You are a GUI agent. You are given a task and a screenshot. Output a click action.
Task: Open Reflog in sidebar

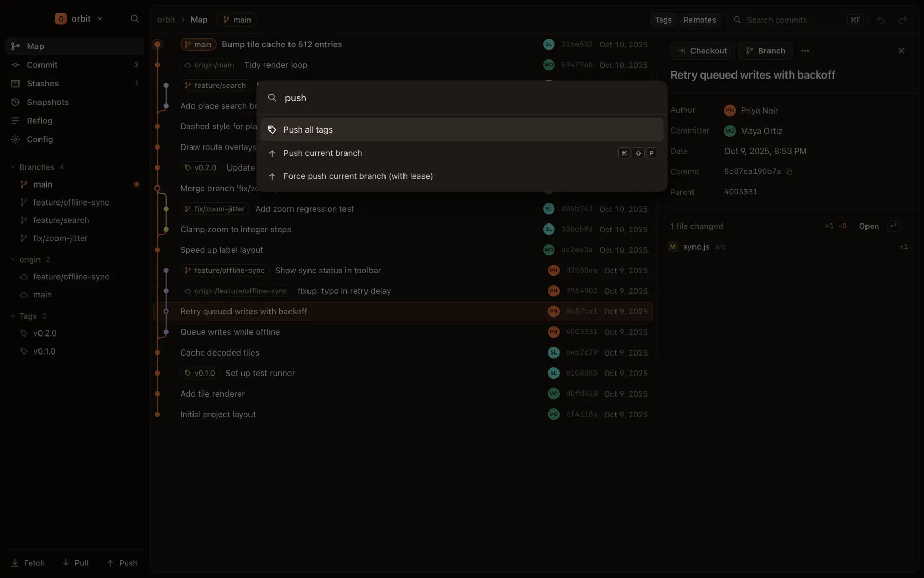(74, 121)
